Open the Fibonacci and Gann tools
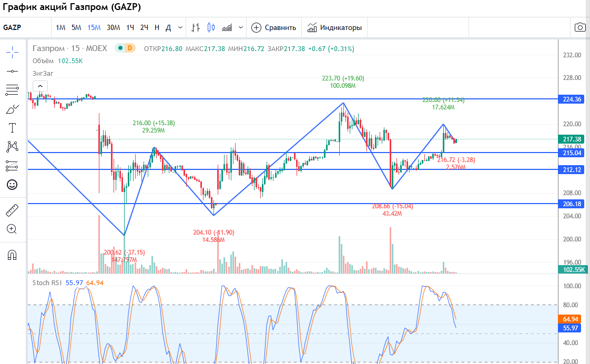The image size is (590, 364). pyautogui.click(x=12, y=90)
